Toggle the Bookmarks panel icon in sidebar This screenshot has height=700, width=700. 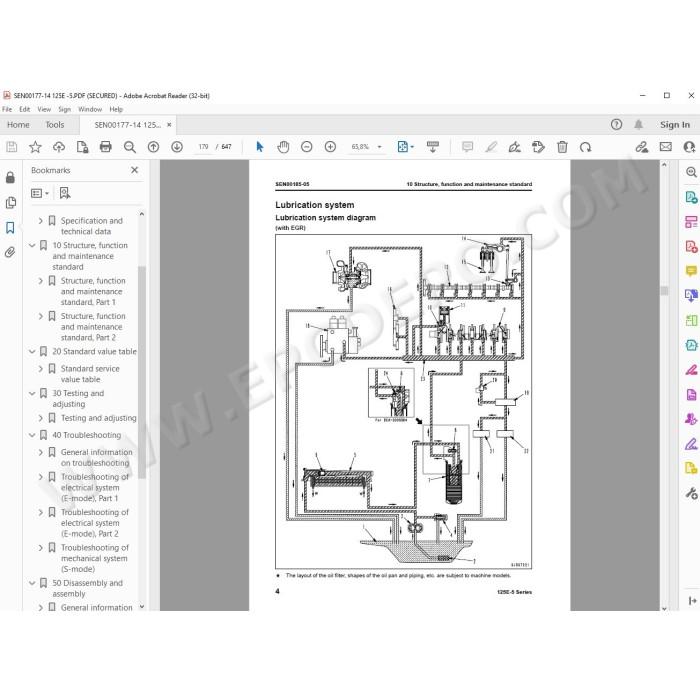pos(10,228)
